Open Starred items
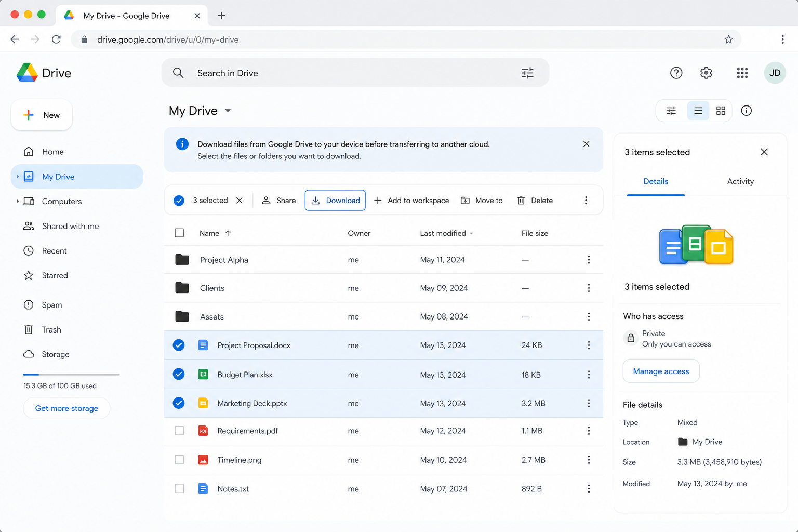 tap(77, 275)
